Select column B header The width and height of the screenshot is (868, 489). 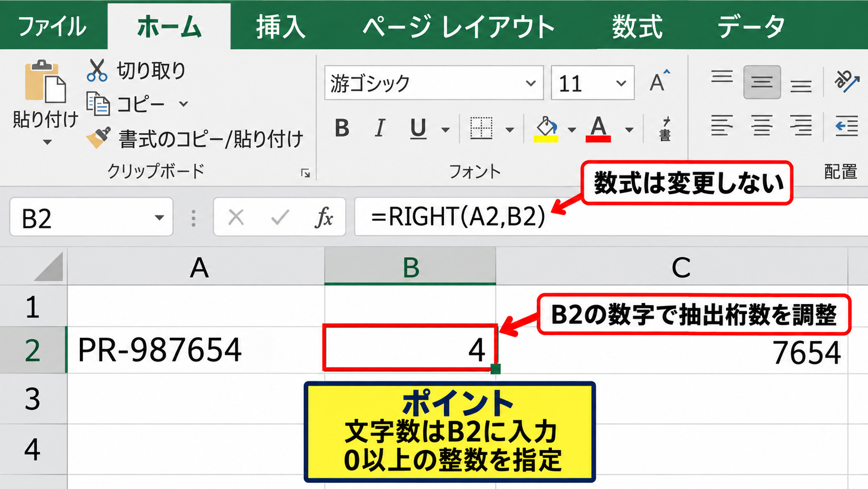click(x=410, y=267)
